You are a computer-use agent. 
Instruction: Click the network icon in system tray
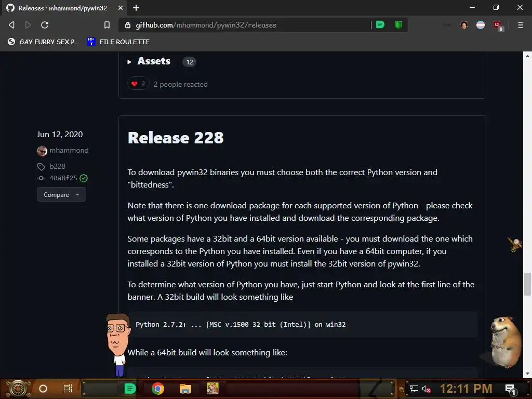coord(414,389)
